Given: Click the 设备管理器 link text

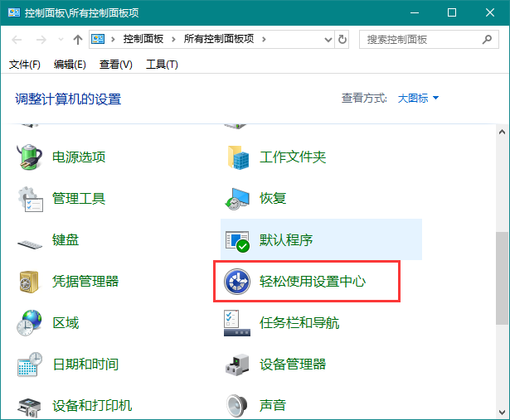Looking at the screenshot, I should click(x=293, y=364).
